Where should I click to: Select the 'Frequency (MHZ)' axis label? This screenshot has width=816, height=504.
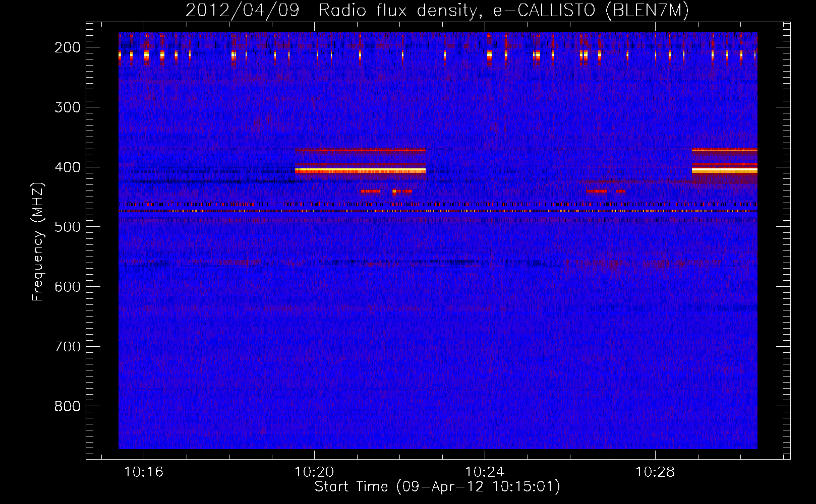point(38,241)
